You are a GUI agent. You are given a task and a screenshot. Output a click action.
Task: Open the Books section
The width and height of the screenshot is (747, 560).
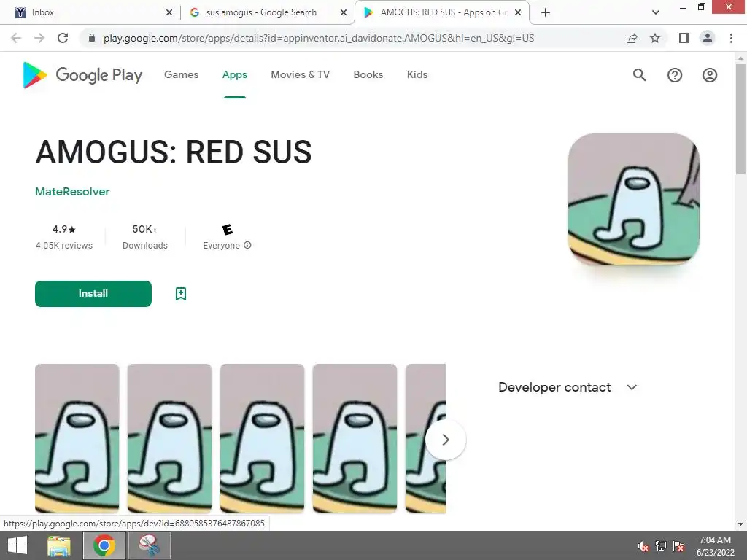pyautogui.click(x=368, y=75)
